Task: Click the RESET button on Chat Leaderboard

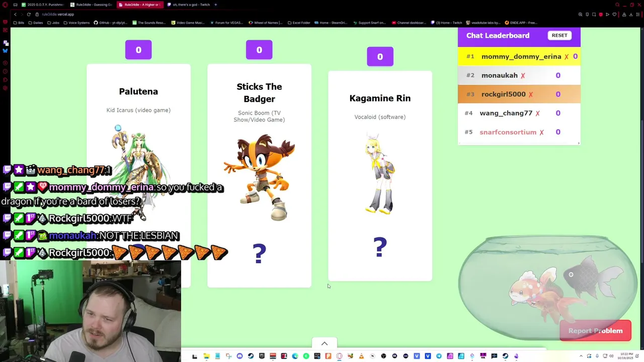Action: click(559, 35)
